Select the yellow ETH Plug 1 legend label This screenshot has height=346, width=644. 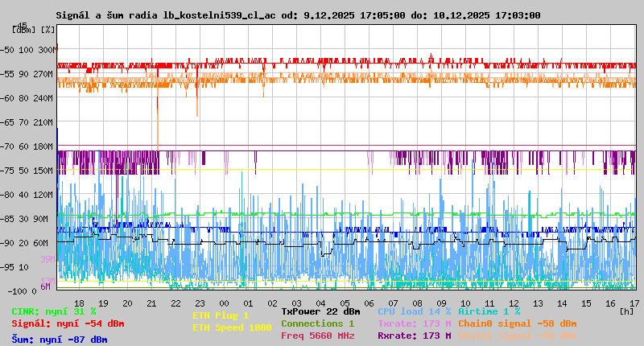[x=221, y=315]
